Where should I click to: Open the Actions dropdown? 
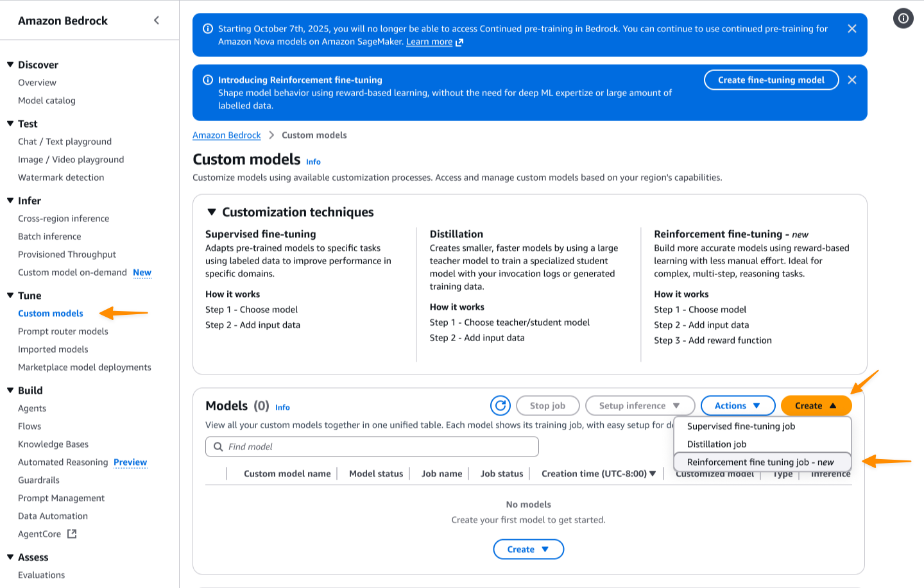[737, 405]
